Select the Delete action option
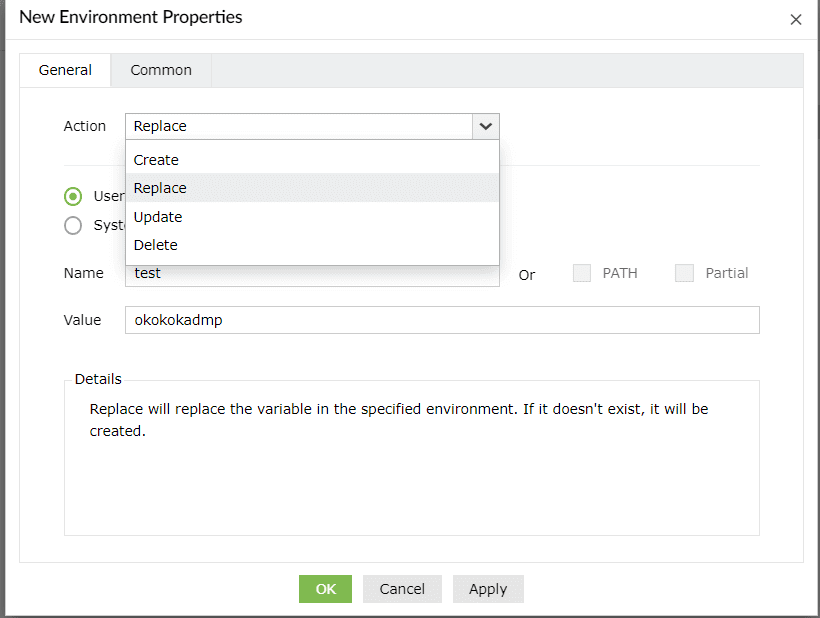 (155, 245)
